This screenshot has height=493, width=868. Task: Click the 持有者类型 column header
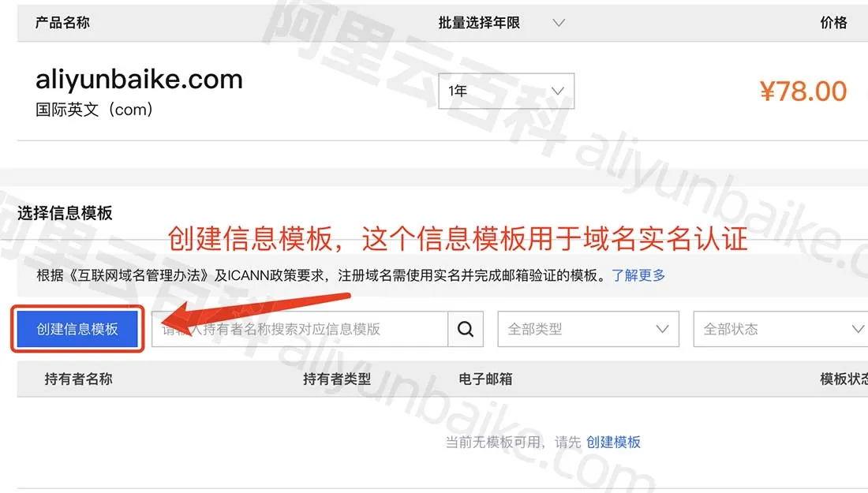[337, 379]
